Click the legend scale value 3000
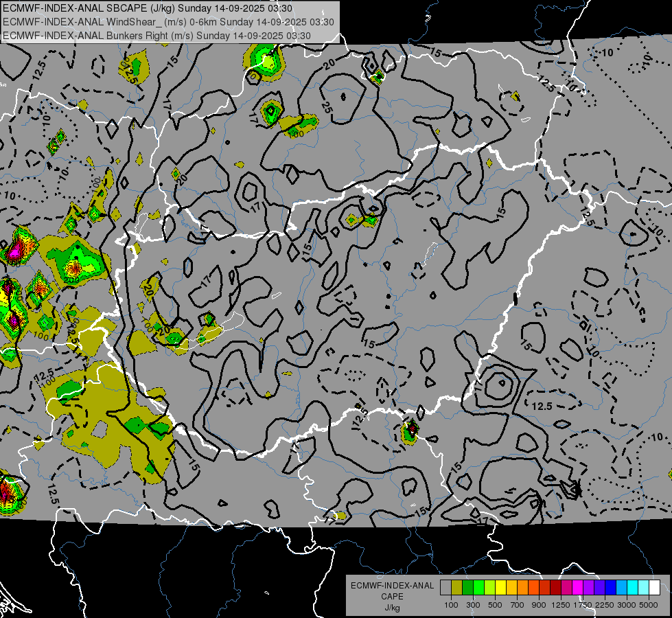Viewport: 672px width, 618px height. (627, 605)
